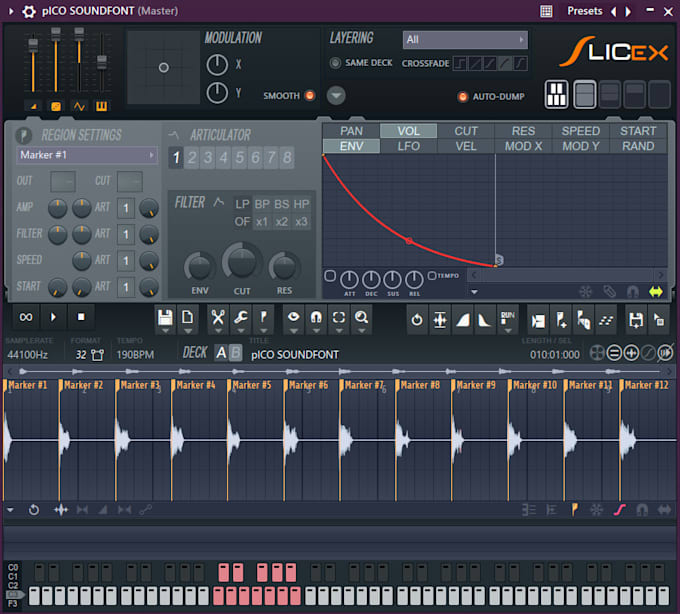680x614 pixels.
Task: Click the ATT envelope knob
Action: (x=349, y=280)
